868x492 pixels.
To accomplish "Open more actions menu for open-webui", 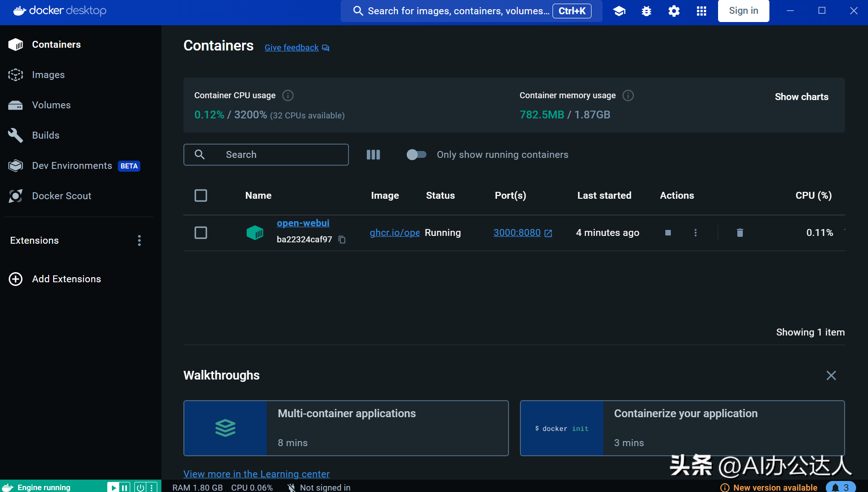I will [x=696, y=233].
